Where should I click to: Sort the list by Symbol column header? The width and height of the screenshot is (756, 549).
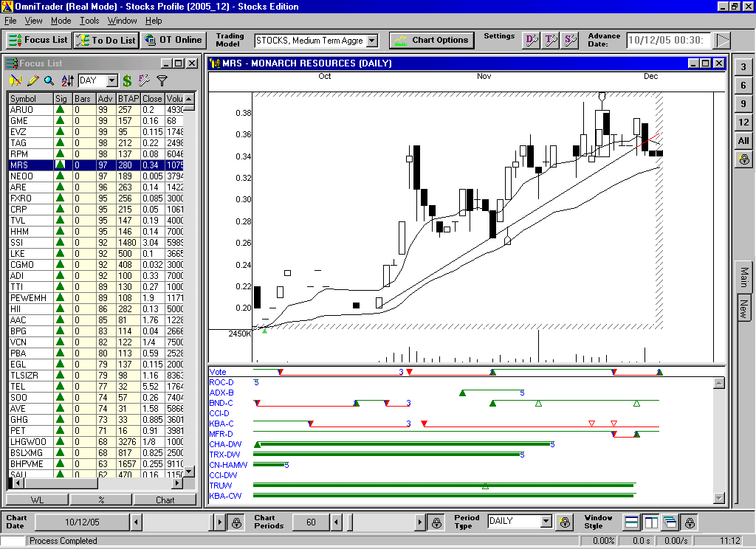(x=31, y=98)
